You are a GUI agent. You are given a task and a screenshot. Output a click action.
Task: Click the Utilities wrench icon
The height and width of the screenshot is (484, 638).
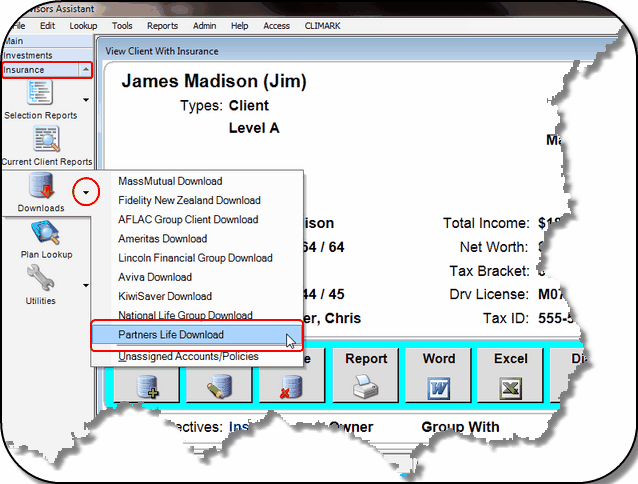[x=41, y=280]
